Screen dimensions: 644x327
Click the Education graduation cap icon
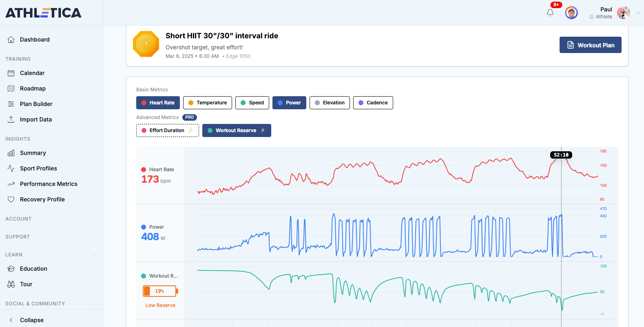tap(11, 269)
